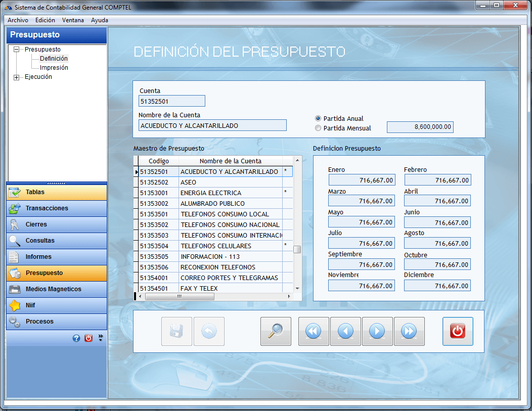This screenshot has width=532, height=411.
Task: Select row 51352502 ASEO
Action: tap(215, 182)
